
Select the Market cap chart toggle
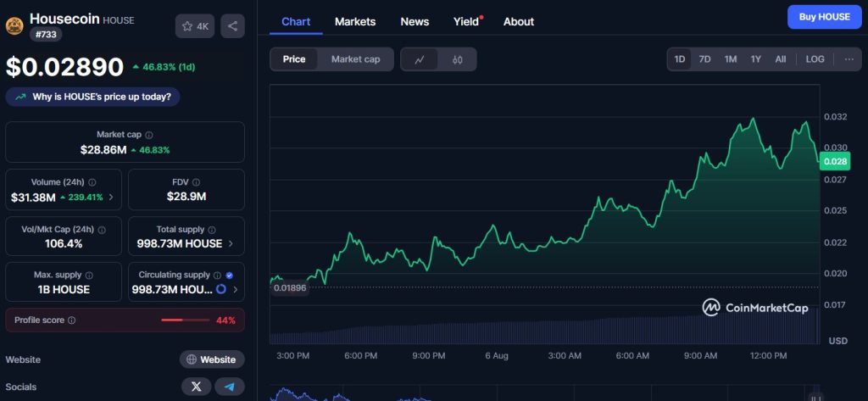pyautogui.click(x=356, y=59)
